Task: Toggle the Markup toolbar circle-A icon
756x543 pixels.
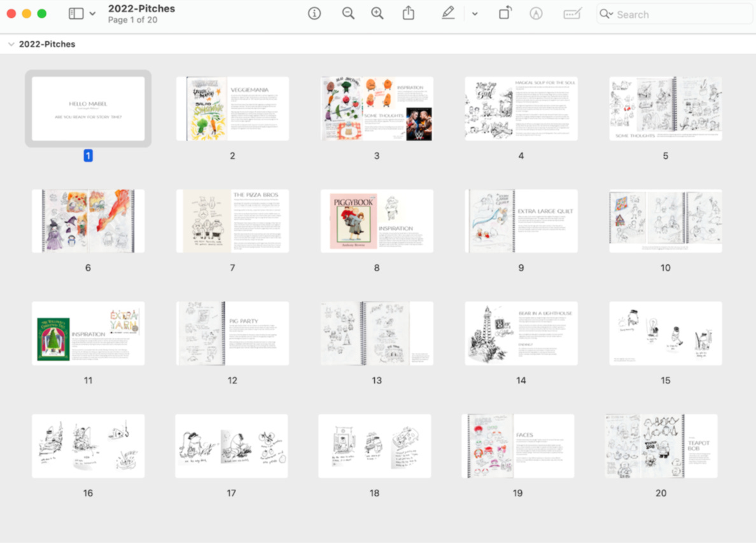Action: (x=536, y=13)
